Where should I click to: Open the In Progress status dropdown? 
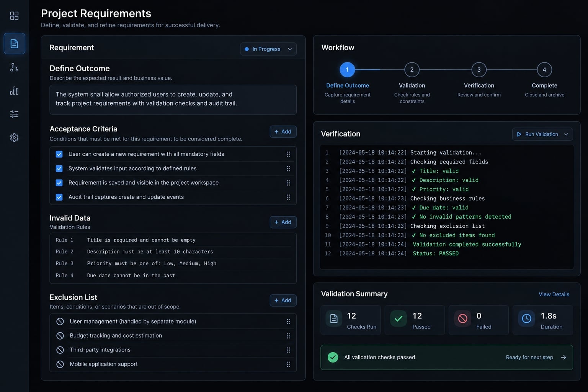click(268, 49)
